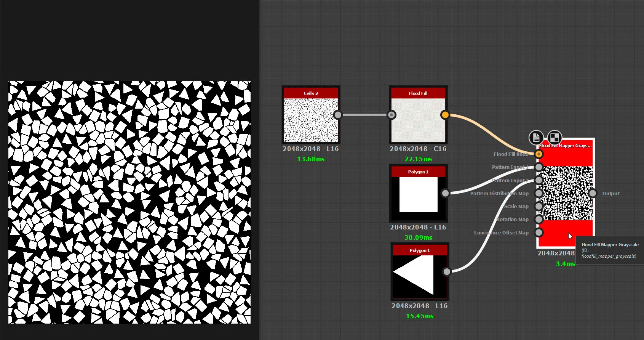Click the Luminance Offset Map connector
The width and height of the screenshot is (644, 340).
tap(539, 233)
